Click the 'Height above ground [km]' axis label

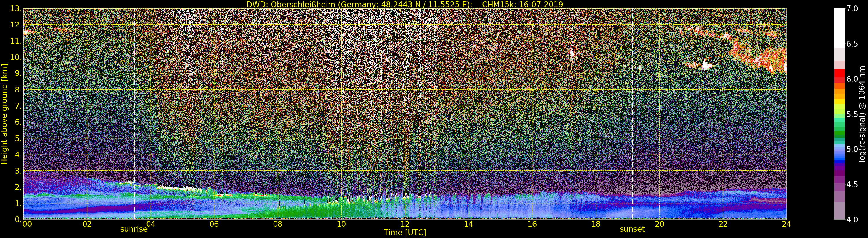click(4, 114)
